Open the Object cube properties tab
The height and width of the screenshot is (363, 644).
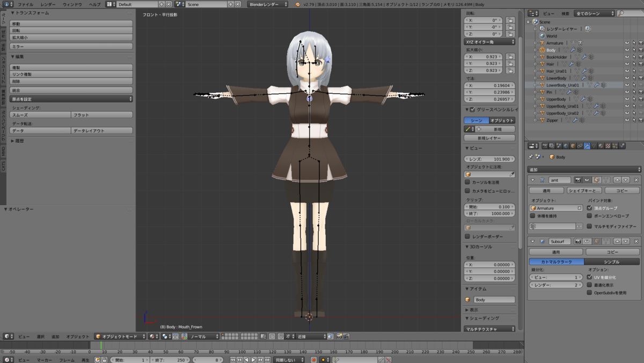[x=573, y=146]
